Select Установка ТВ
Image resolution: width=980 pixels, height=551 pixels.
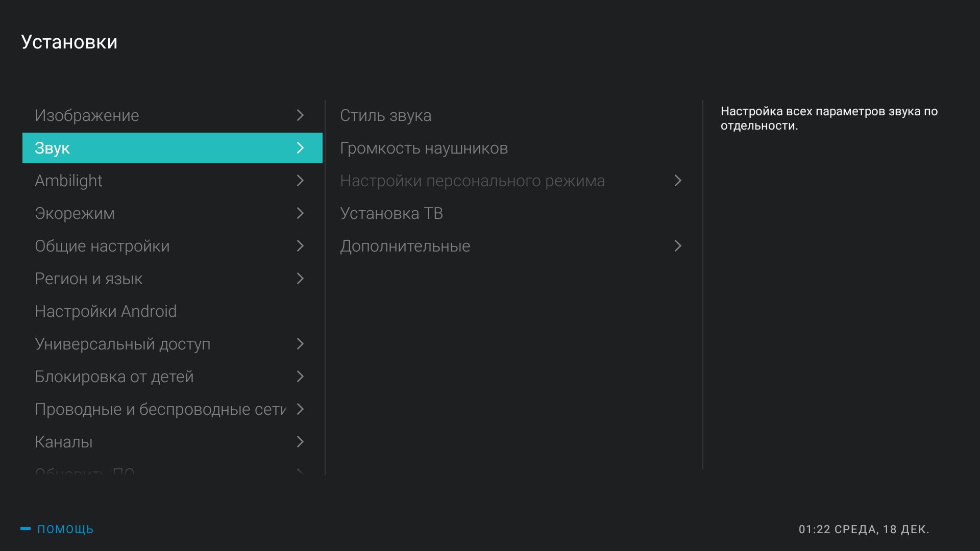(513, 213)
